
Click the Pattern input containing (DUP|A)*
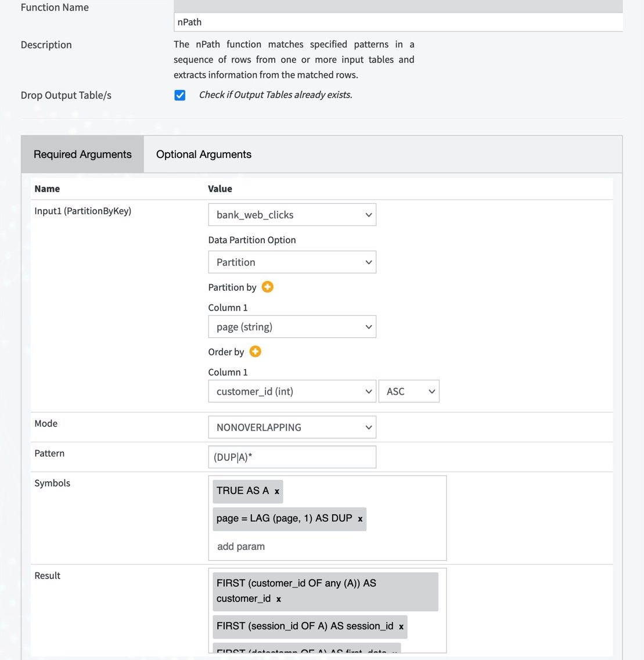[x=292, y=457]
